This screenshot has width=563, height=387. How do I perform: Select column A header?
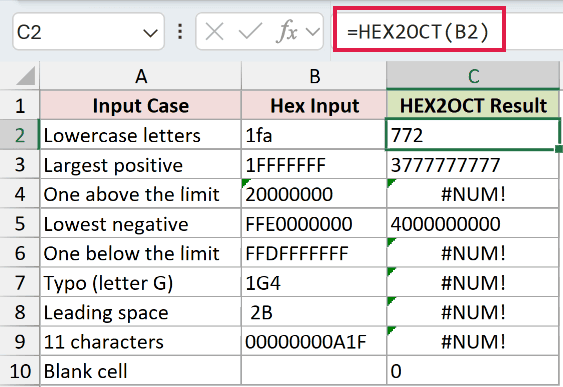[x=141, y=76]
